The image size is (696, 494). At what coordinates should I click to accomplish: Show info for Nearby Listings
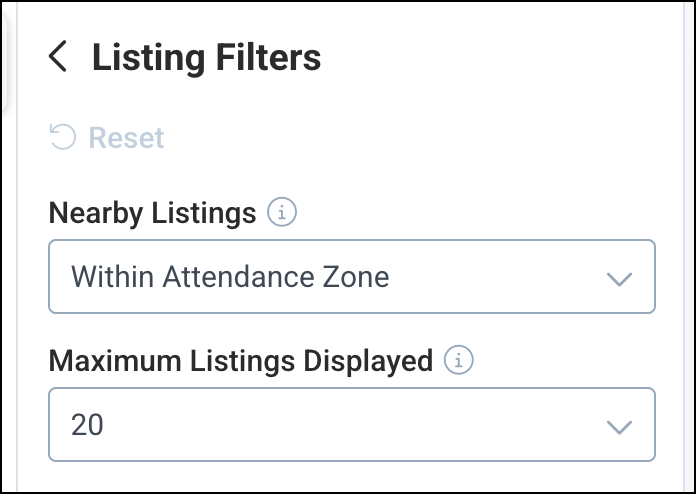[x=283, y=213]
